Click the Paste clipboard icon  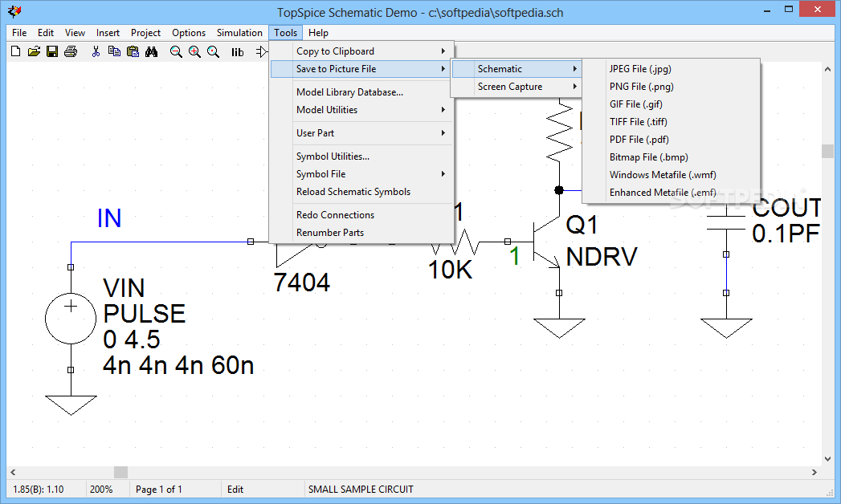133,51
